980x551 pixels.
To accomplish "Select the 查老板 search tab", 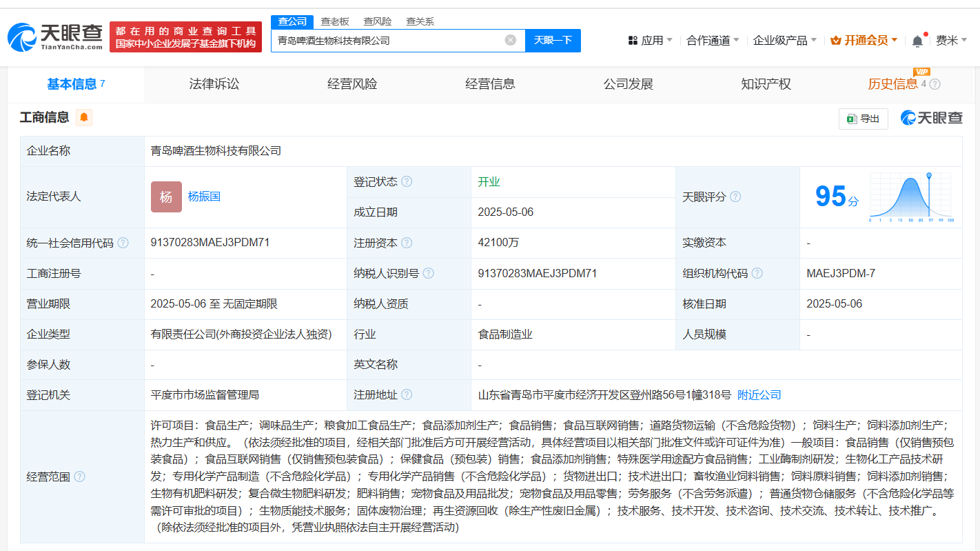I will tap(335, 21).
